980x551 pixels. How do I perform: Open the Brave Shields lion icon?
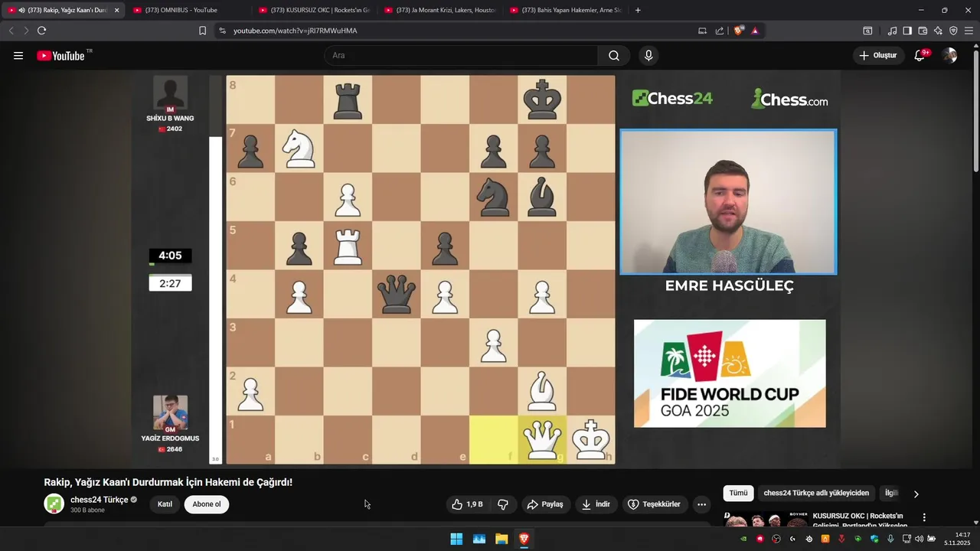(738, 31)
